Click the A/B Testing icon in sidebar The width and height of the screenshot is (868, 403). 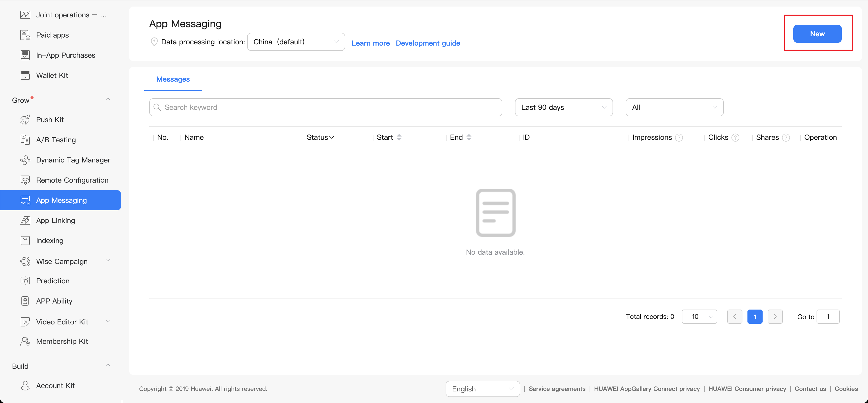point(25,140)
